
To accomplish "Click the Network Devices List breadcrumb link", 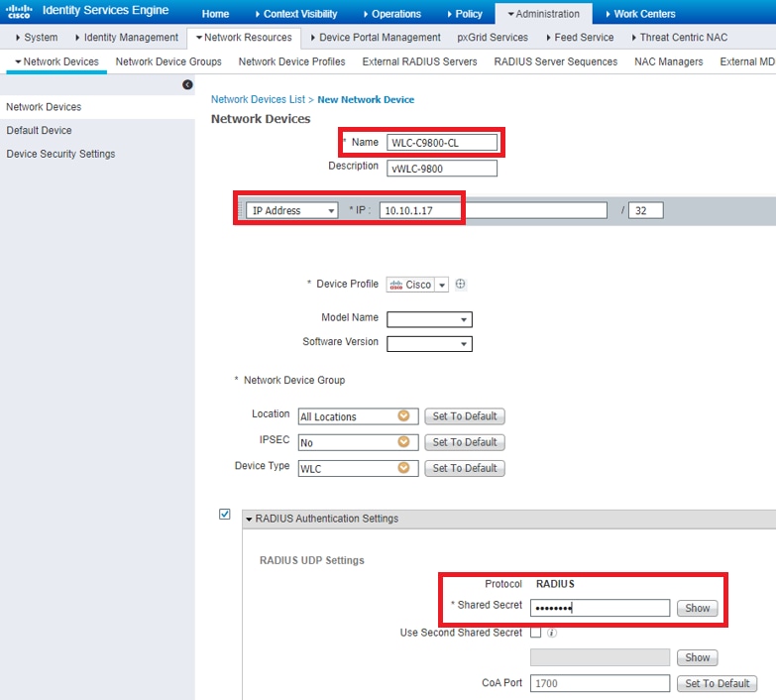I will pyautogui.click(x=258, y=99).
